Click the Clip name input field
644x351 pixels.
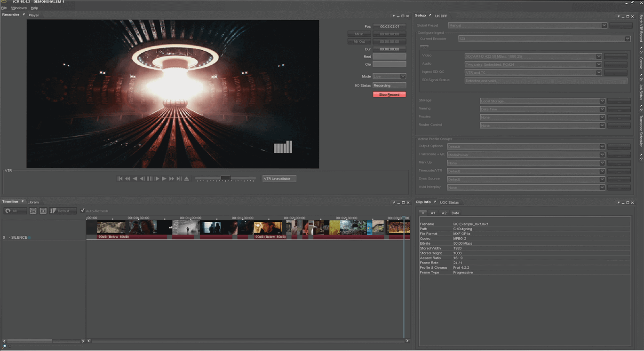tap(389, 64)
